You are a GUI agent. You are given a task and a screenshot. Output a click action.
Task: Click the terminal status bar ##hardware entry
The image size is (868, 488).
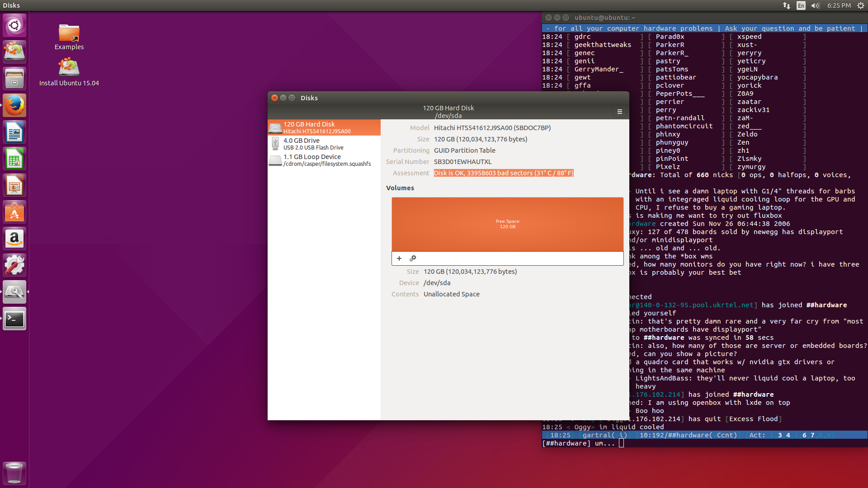[686, 435]
